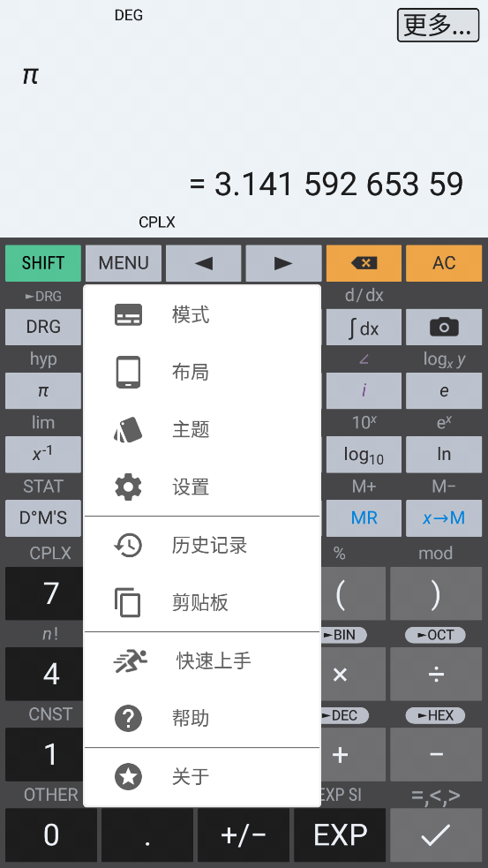The image size is (488, 868).
Task: Click the history clock icon
Action: tap(128, 546)
